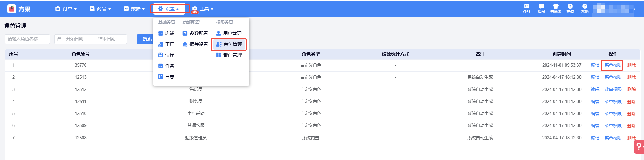This screenshot has width=644, height=160.
Task: Click the 创建时间 column header
Action: (x=562, y=54)
